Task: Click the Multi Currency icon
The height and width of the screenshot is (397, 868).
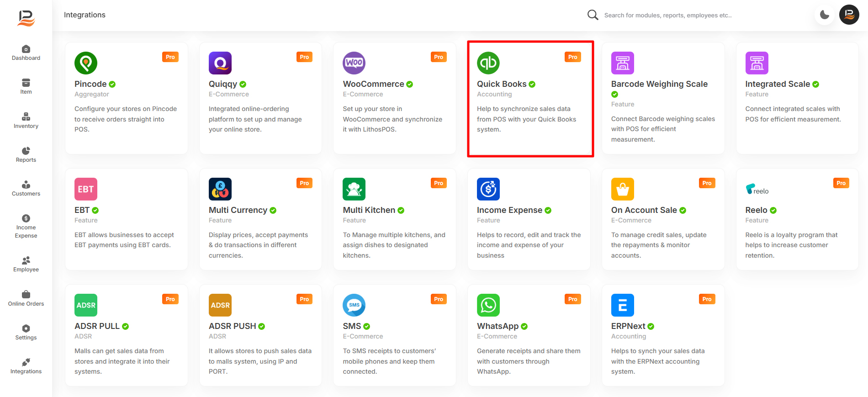Action: pyautogui.click(x=220, y=189)
